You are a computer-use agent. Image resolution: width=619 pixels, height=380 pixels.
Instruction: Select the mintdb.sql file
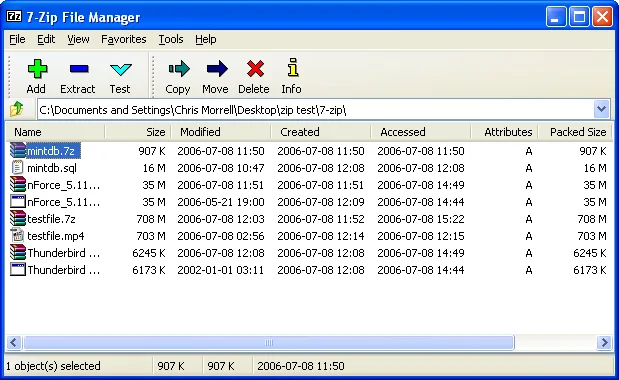pyautogui.click(x=52, y=168)
